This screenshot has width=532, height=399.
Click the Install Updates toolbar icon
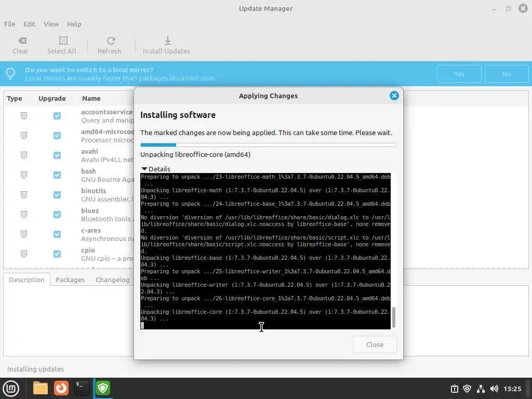click(168, 41)
